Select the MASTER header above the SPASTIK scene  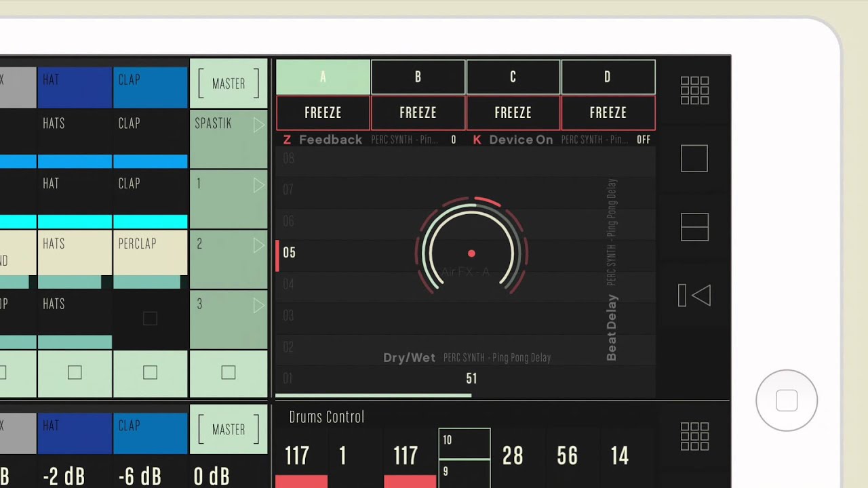coord(229,83)
